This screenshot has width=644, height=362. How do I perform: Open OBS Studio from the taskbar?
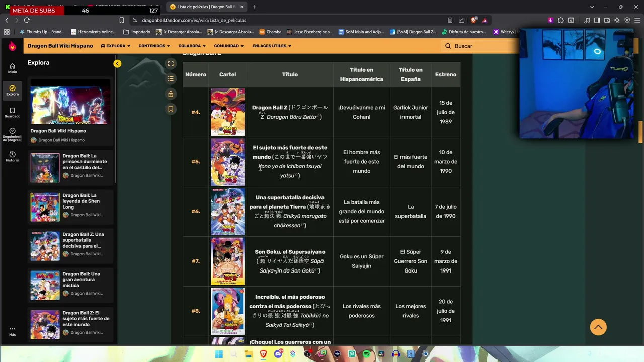pyautogui.click(x=307, y=354)
